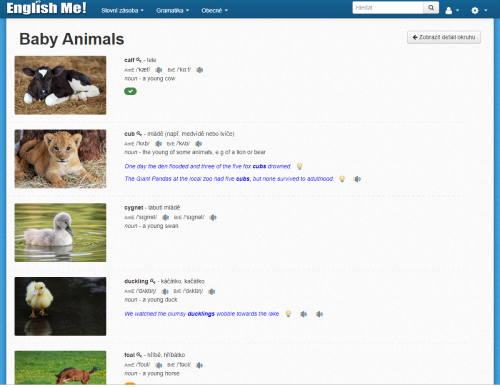500x387 pixels.
Task: Play audio for Giant Pandas sentence
Action: 357,179
